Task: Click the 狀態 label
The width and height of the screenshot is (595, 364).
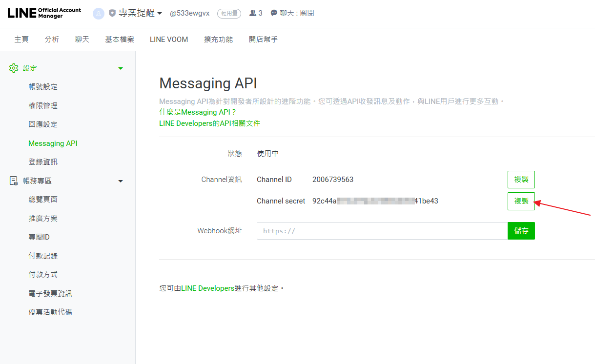Action: coord(235,154)
